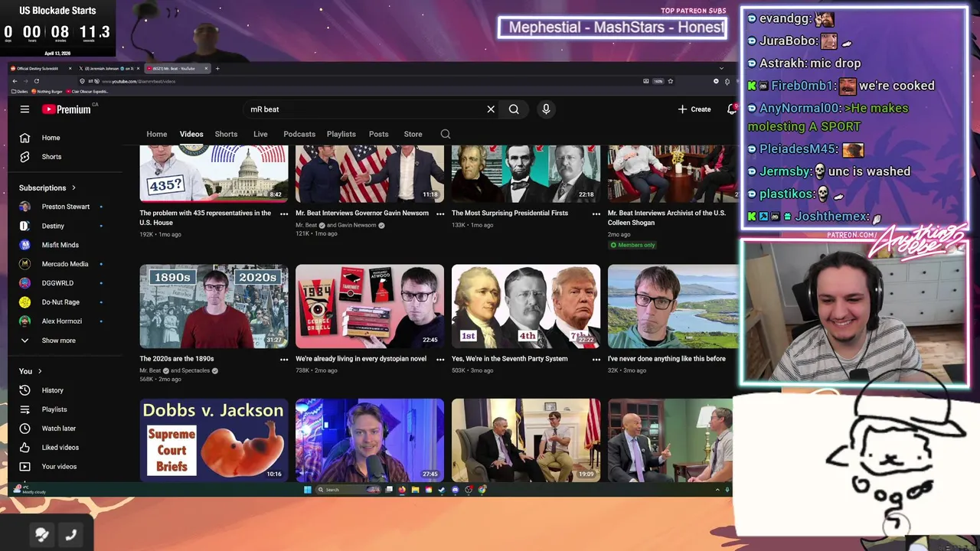This screenshot has height=551, width=980.
Task: Switch to Official Destiny Subreddit browser tab
Action: (x=40, y=68)
